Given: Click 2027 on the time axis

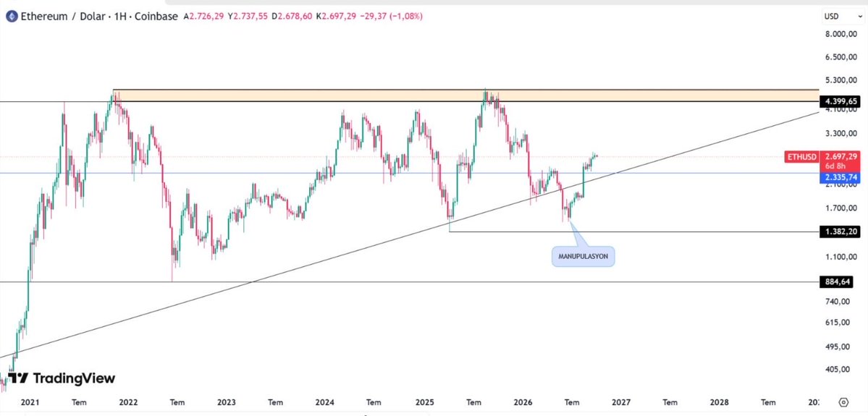Looking at the screenshot, I should (x=620, y=402).
